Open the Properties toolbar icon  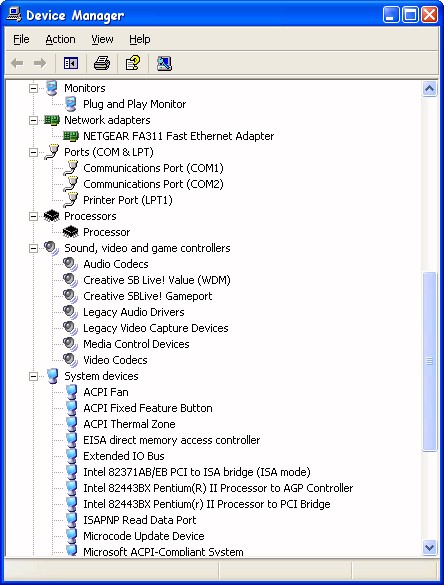tap(132, 63)
